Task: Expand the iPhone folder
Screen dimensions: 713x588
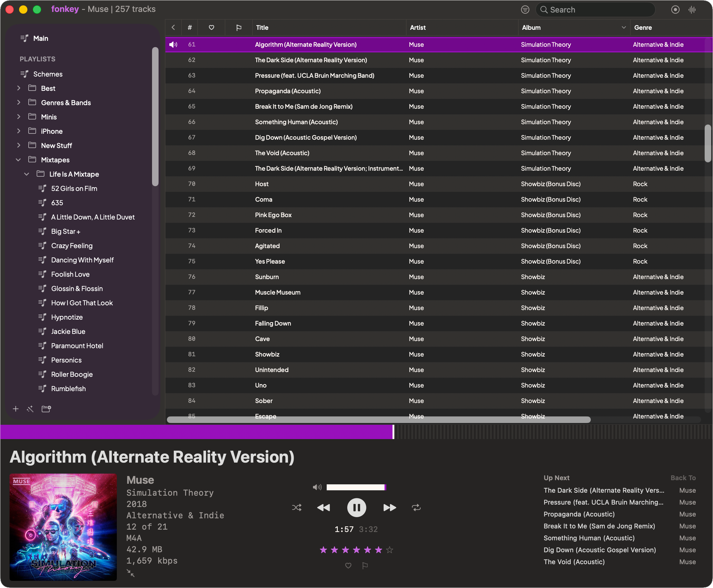Action: (x=19, y=131)
